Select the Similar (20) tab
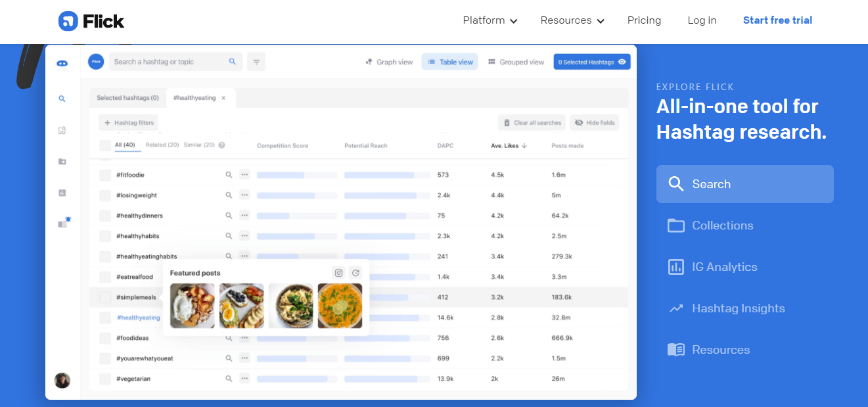 199,145
